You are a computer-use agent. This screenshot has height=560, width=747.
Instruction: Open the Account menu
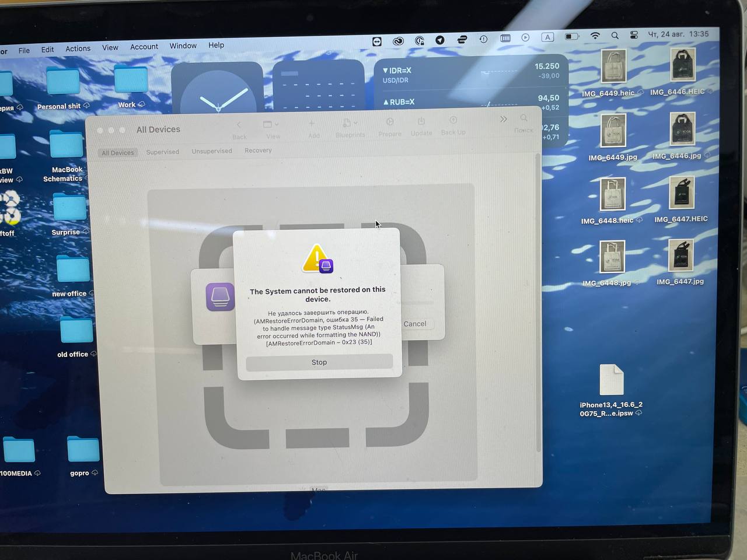pyautogui.click(x=144, y=47)
